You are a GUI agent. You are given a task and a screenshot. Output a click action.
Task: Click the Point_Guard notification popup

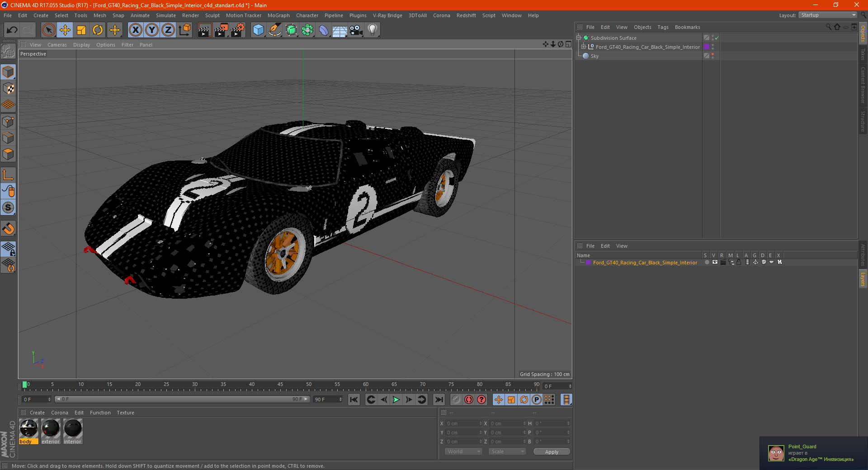814,453
